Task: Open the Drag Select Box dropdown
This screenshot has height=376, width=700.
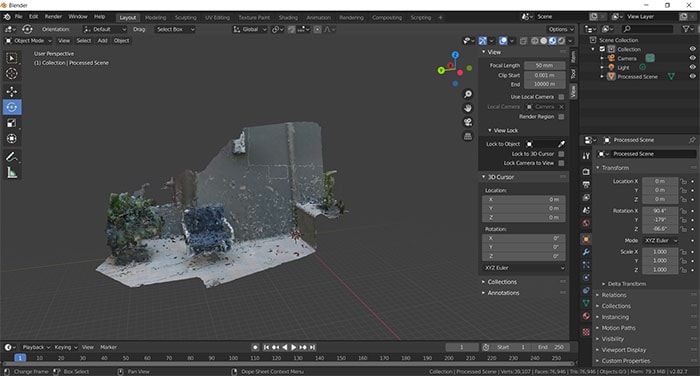Action: 175,29
